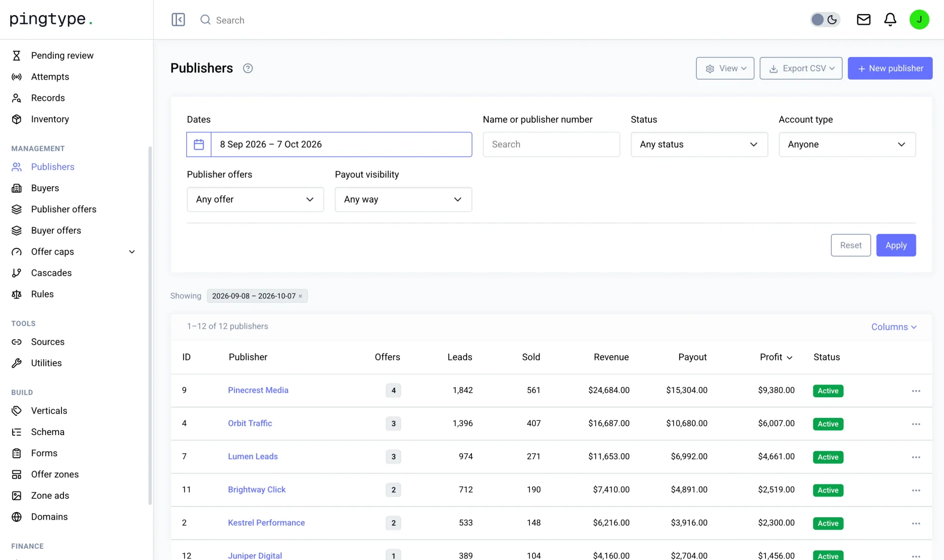Click Records person-search icon

pyautogui.click(x=17, y=98)
